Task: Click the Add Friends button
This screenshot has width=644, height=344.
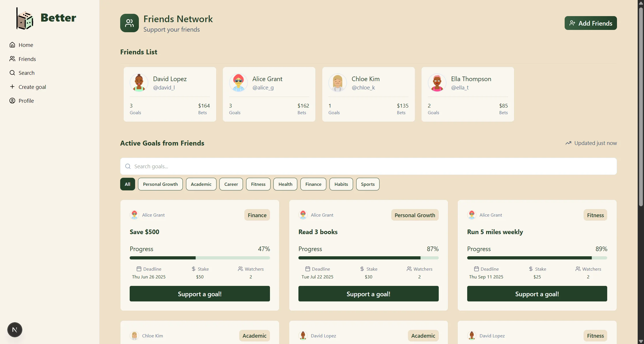Action: point(591,23)
